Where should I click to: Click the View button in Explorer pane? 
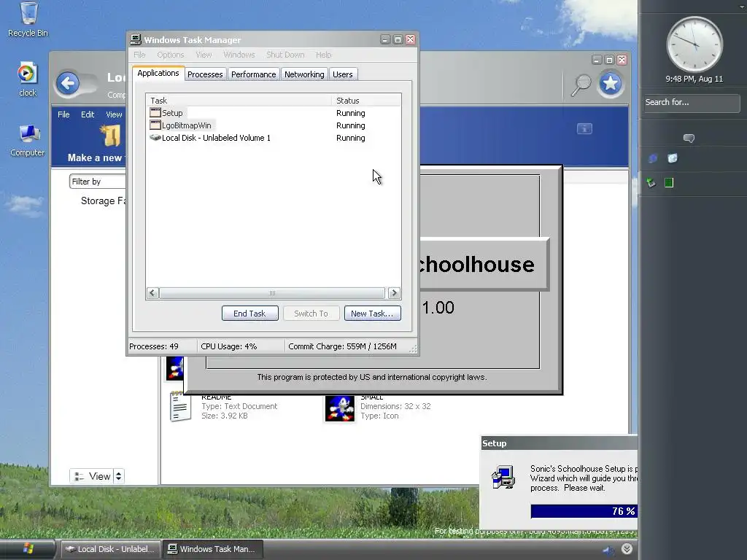91,476
